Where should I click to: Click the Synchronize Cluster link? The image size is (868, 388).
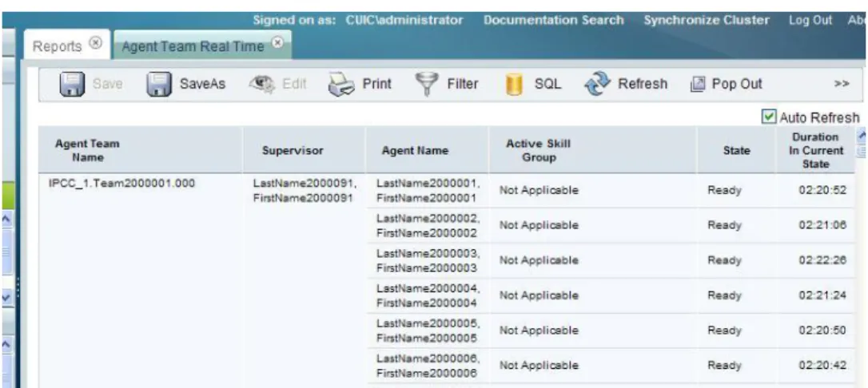(707, 21)
